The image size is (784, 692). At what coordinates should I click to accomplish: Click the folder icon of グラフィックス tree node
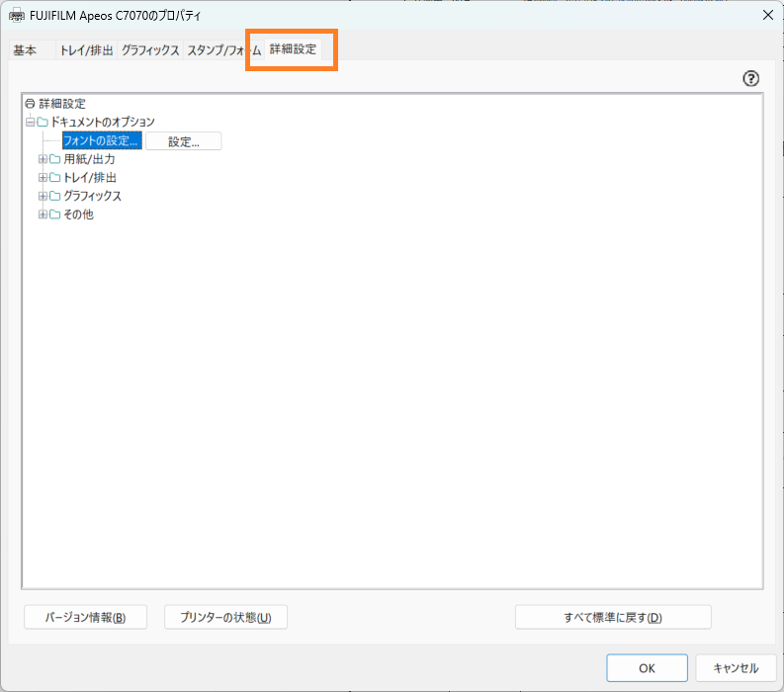pyautogui.click(x=55, y=196)
